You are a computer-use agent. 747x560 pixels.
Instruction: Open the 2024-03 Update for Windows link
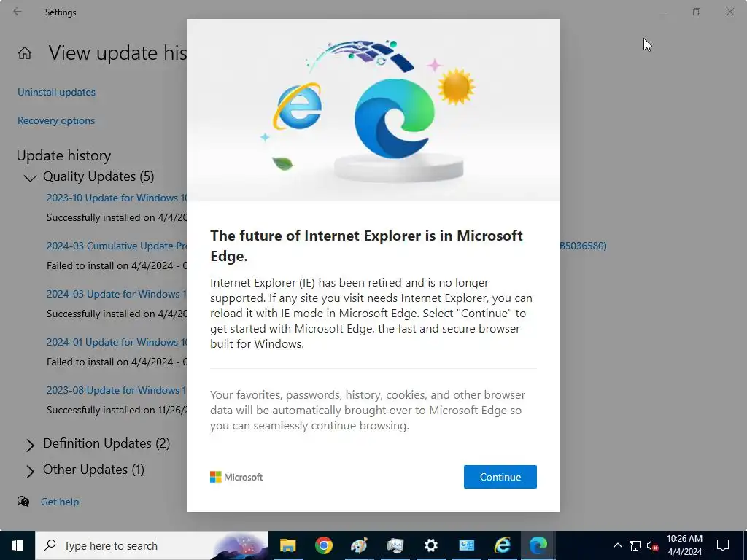[x=117, y=294]
